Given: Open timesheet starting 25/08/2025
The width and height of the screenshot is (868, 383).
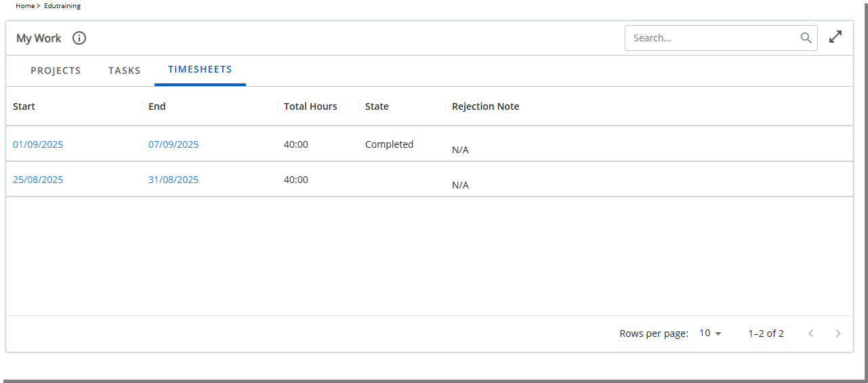Looking at the screenshot, I should click(38, 180).
